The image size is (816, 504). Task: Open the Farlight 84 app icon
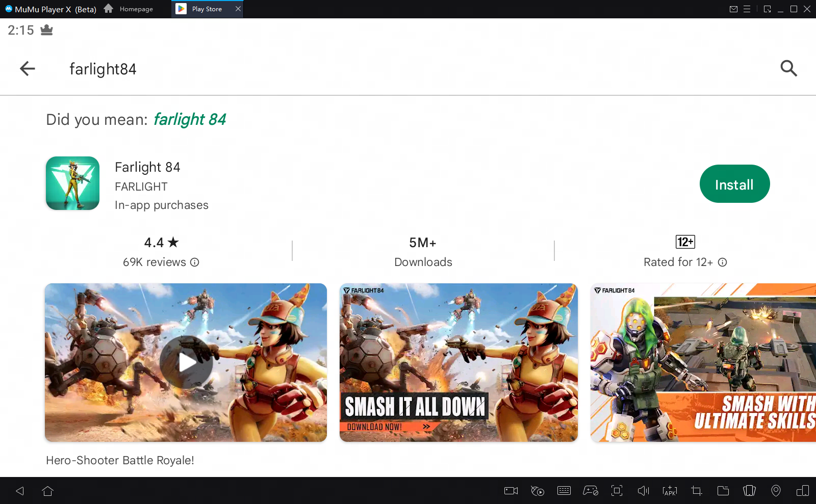(72, 183)
